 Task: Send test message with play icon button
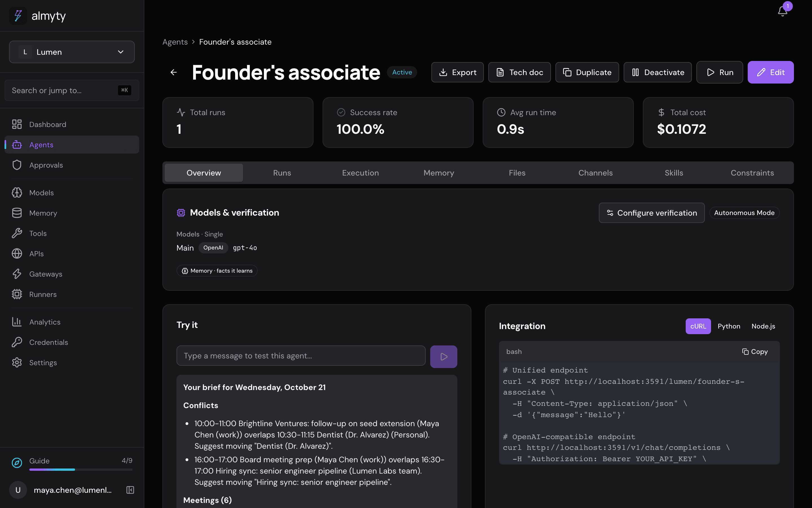[443, 356]
